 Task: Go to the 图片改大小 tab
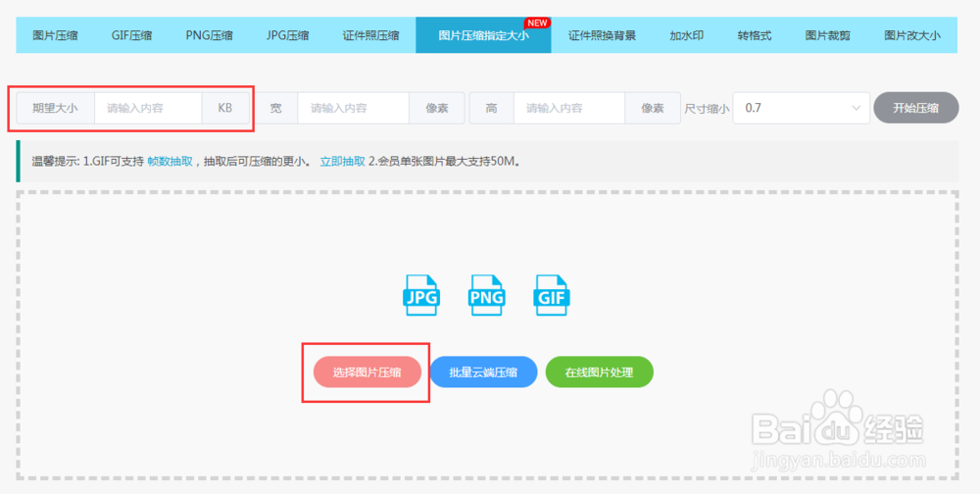tap(911, 35)
